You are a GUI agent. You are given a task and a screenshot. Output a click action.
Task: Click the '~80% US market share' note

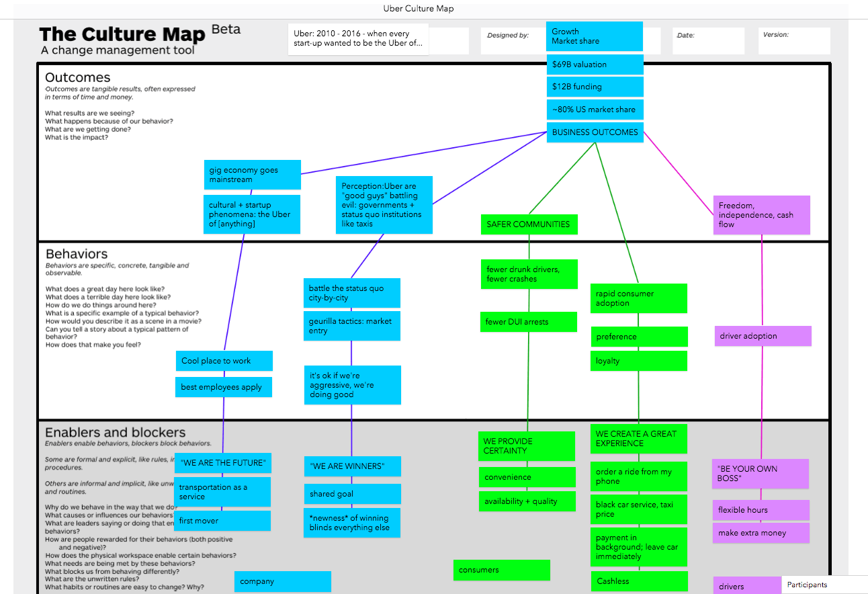(x=595, y=110)
